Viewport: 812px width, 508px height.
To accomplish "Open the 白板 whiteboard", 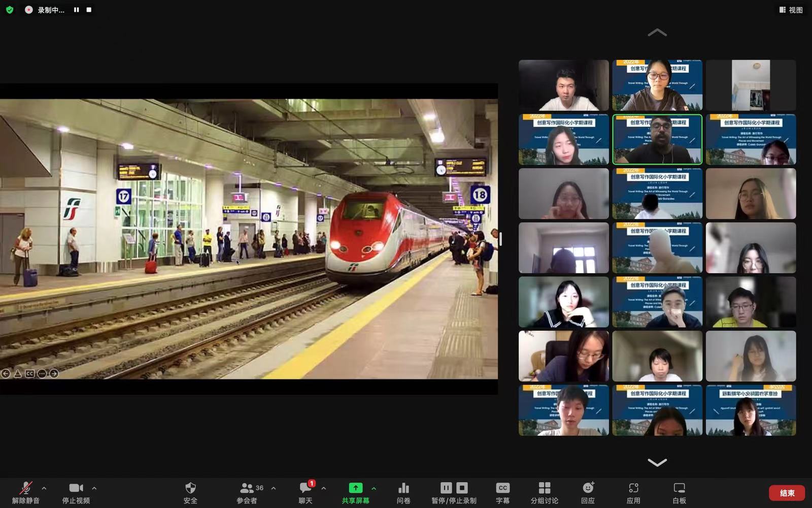I will (x=679, y=493).
